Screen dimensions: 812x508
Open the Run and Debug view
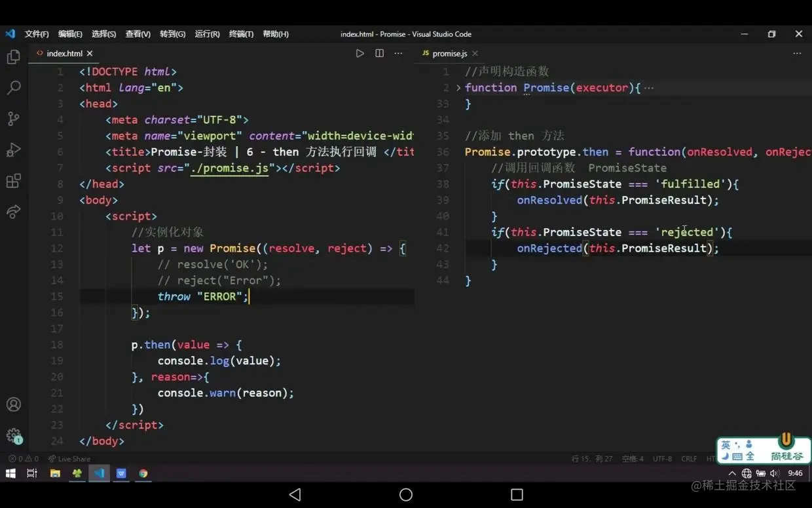[x=13, y=149]
